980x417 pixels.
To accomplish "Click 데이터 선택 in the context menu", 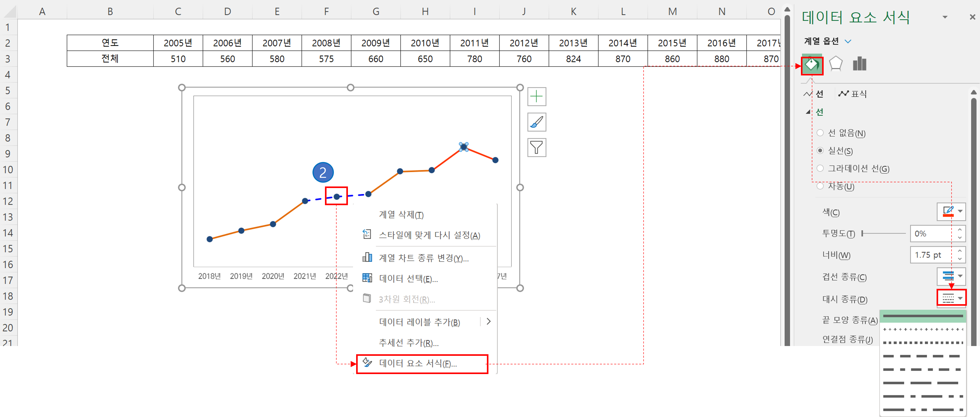I will pyautogui.click(x=408, y=279).
